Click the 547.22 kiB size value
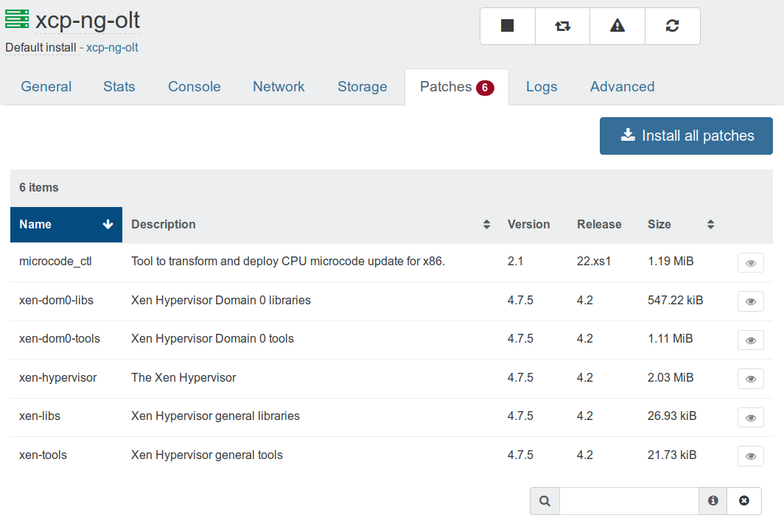Viewport: 784px width, 532px height. tap(676, 300)
